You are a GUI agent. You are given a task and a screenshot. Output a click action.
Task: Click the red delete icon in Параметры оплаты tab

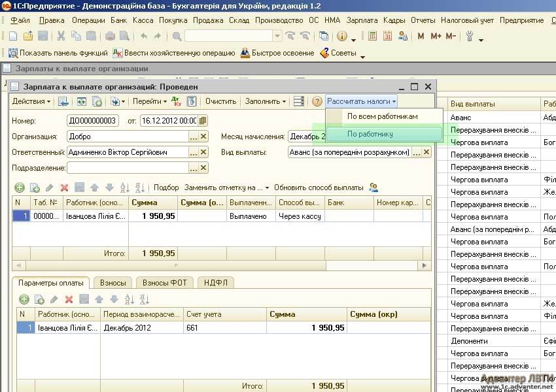click(x=69, y=300)
